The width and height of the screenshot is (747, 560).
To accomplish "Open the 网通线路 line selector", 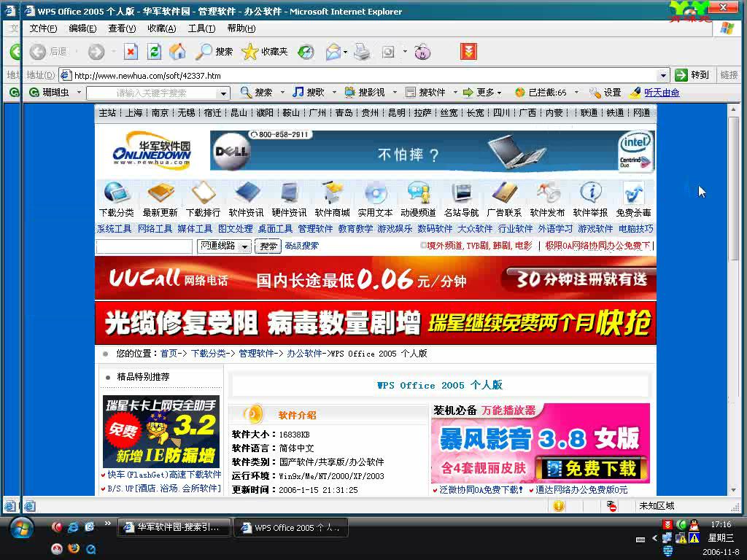I will click(224, 246).
